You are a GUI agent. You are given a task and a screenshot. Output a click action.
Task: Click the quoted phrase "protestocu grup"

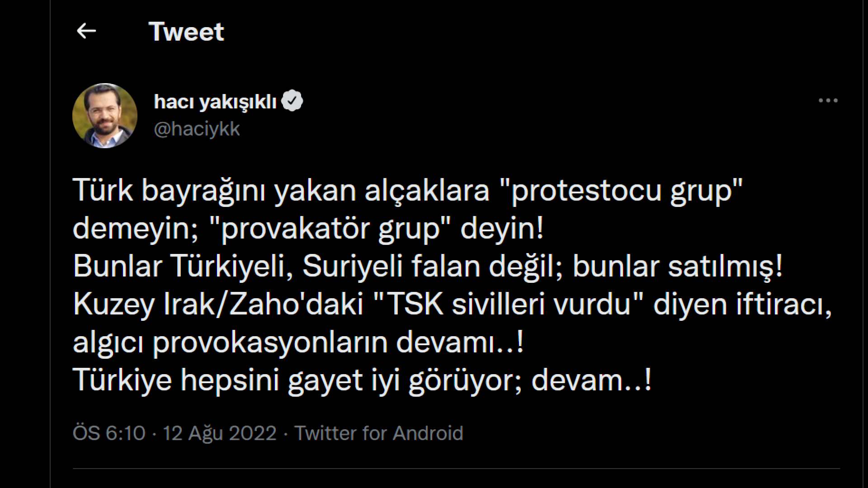pyautogui.click(x=622, y=190)
